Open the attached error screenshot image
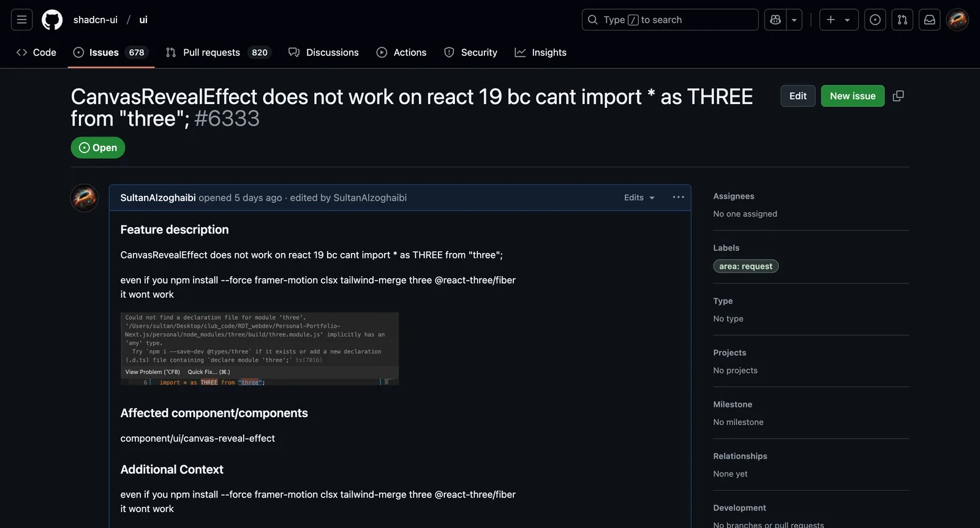Image resolution: width=980 pixels, height=528 pixels. click(260, 349)
